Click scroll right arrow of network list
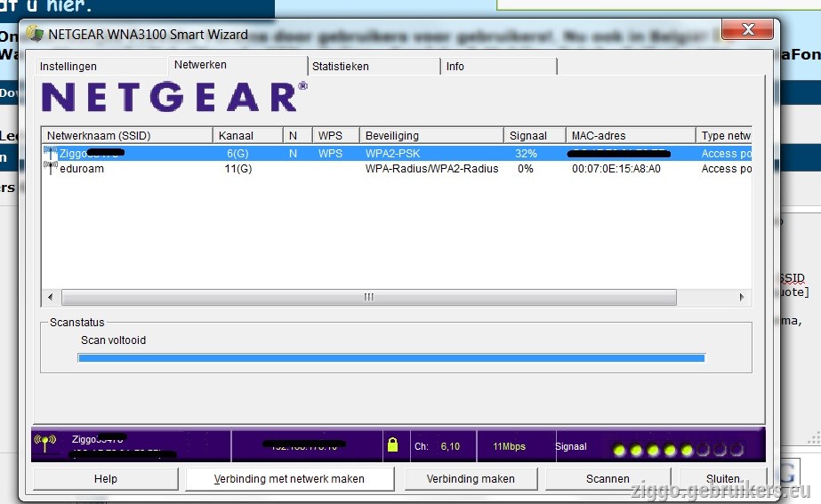The height and width of the screenshot is (504, 821). click(742, 297)
